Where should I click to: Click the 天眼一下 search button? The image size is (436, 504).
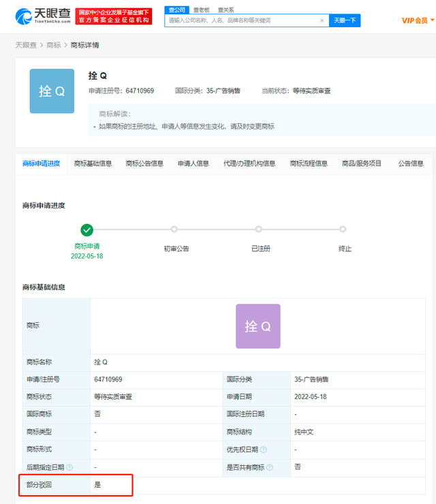[x=345, y=20]
